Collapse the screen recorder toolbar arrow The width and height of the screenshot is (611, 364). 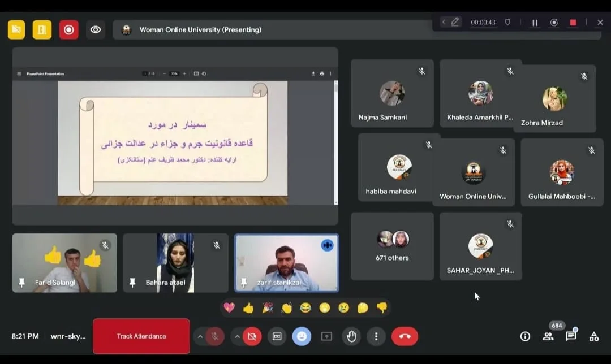coord(444,22)
